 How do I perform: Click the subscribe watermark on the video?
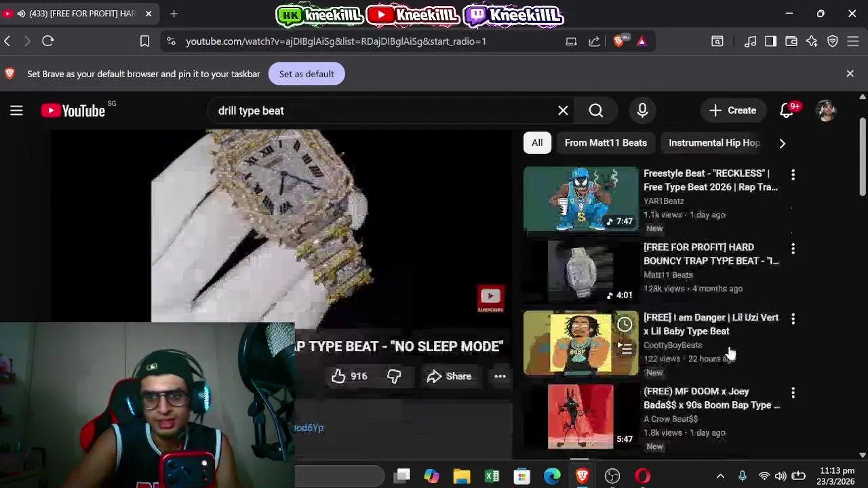[490, 298]
